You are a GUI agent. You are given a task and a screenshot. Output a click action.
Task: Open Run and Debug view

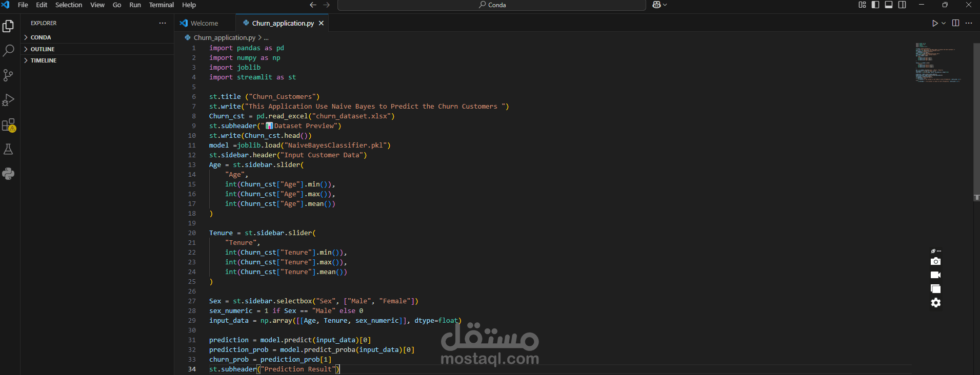click(x=8, y=100)
